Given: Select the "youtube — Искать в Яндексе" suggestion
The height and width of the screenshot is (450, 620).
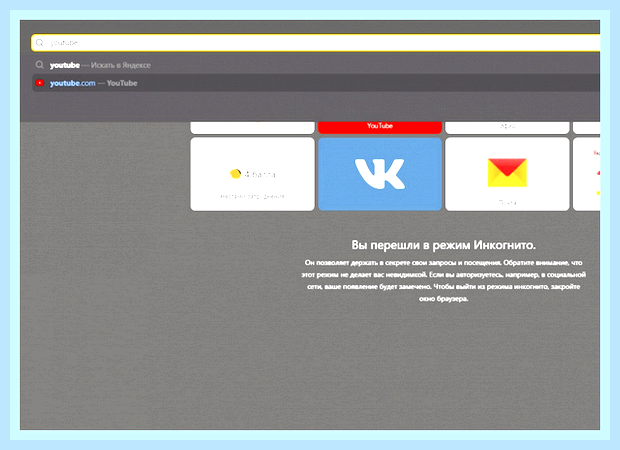Looking at the screenshot, I should point(316,65).
